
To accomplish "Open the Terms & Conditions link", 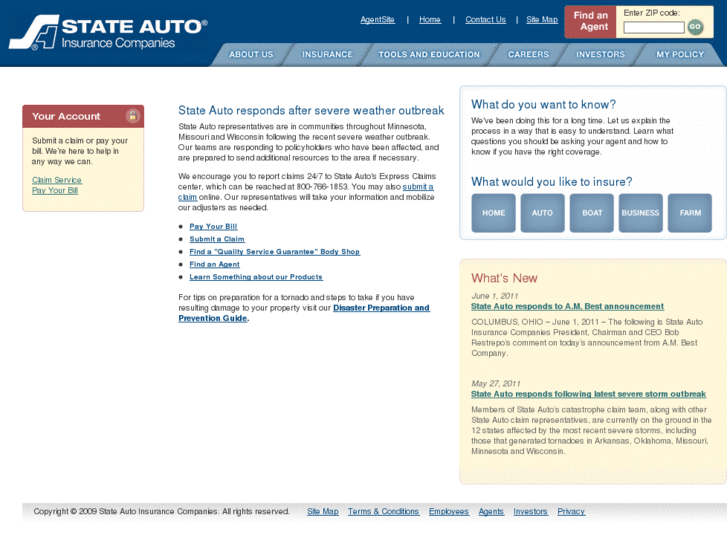I will tap(383, 512).
